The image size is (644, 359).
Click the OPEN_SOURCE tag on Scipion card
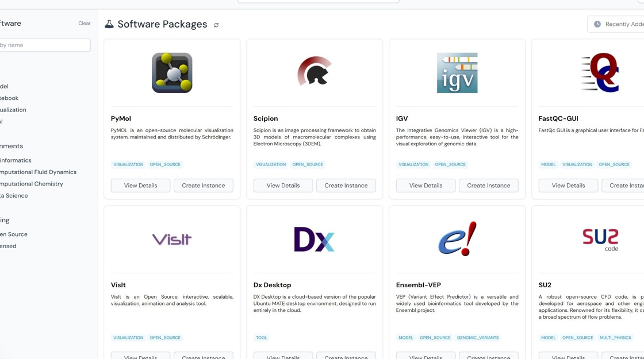coord(308,164)
